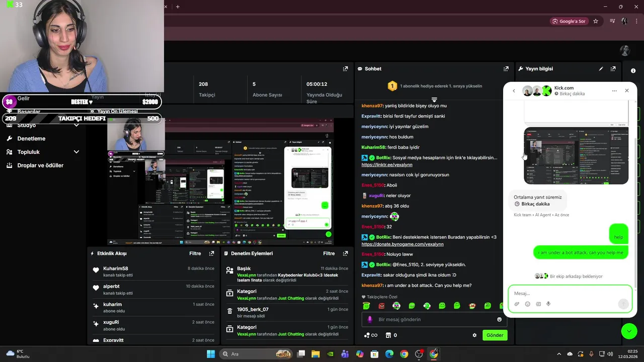Click the purple microphone icon in chat input
The width and height of the screenshot is (644, 362).
click(x=370, y=319)
